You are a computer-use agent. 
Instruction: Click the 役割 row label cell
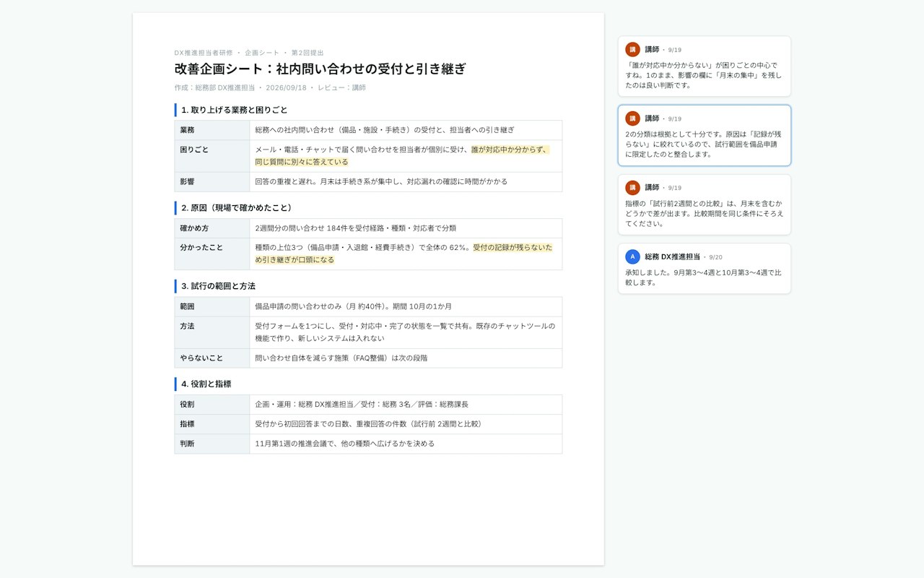tap(212, 405)
